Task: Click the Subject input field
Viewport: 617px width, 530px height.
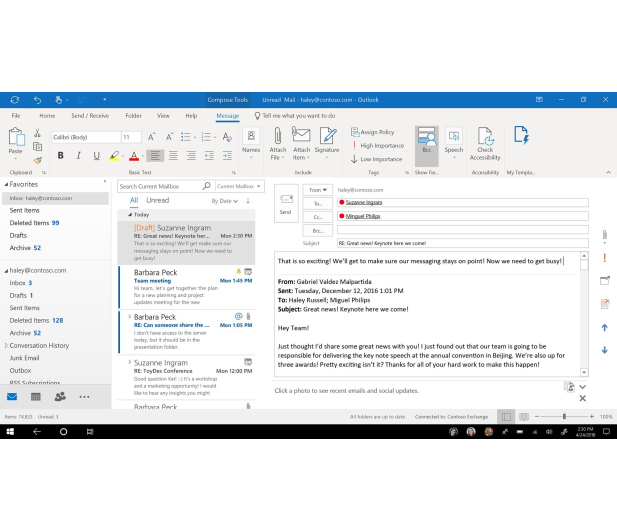Action: pos(463,243)
